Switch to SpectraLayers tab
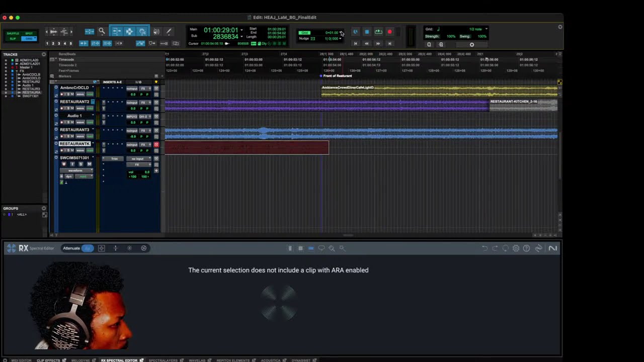644x362 pixels. [x=163, y=360]
